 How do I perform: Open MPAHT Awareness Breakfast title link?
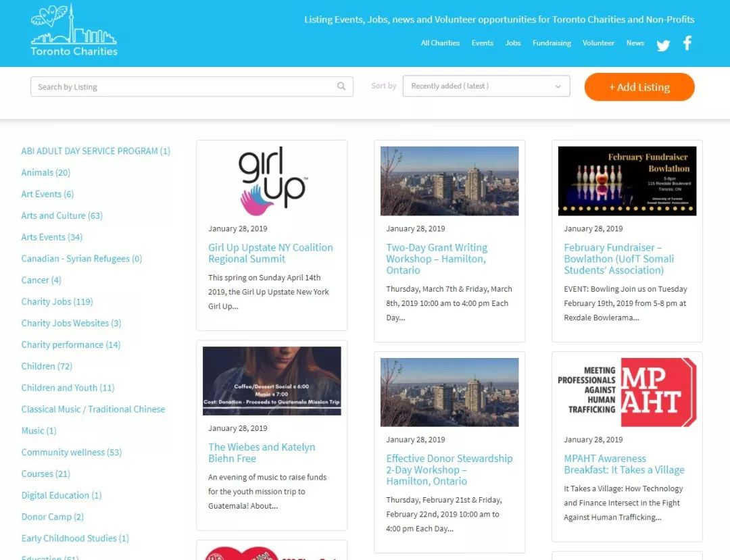pos(624,464)
